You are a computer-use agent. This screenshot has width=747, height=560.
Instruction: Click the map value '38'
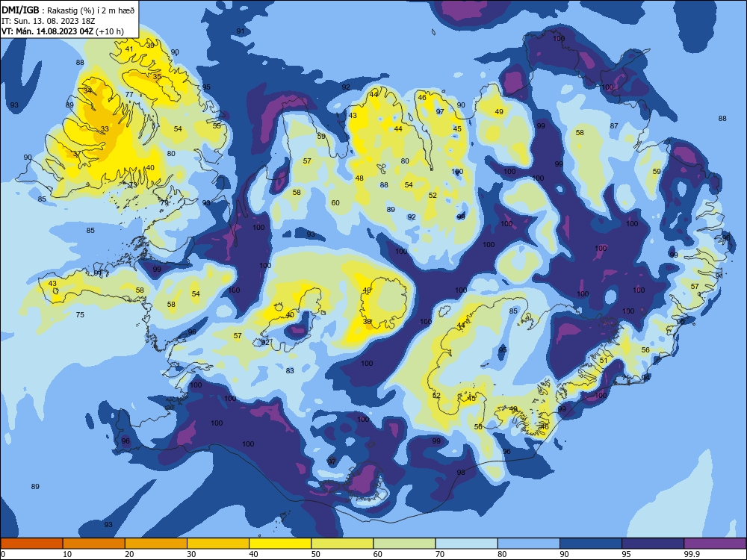tap(367, 322)
